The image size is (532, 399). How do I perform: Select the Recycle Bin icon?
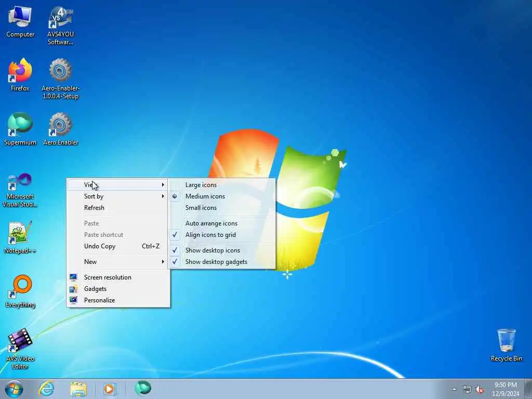click(x=506, y=345)
